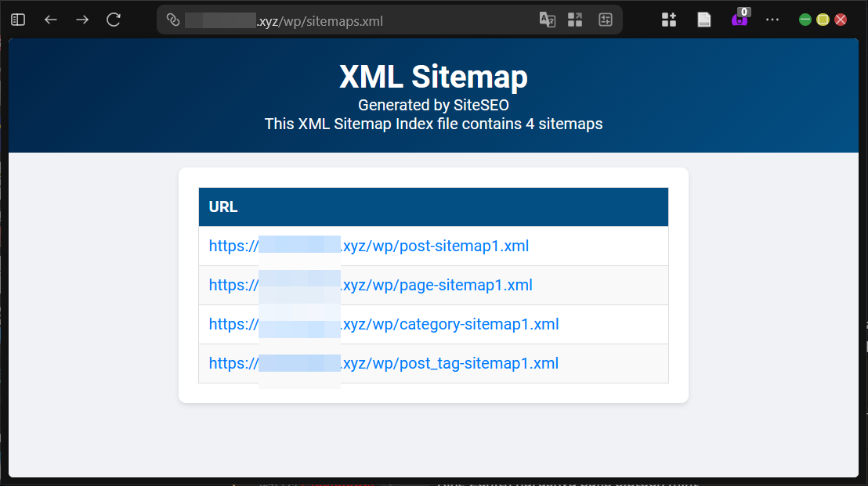Click the Generated by SiteSEO text
The height and width of the screenshot is (486, 868).
click(433, 105)
